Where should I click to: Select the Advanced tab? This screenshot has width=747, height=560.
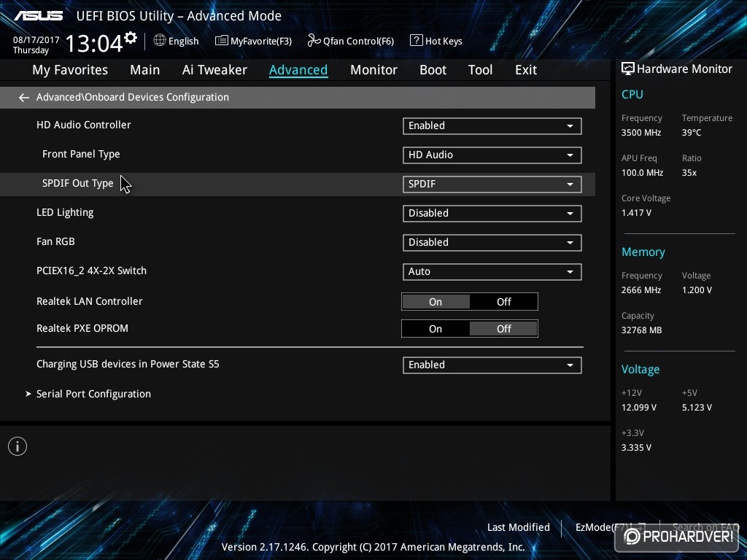coord(298,70)
